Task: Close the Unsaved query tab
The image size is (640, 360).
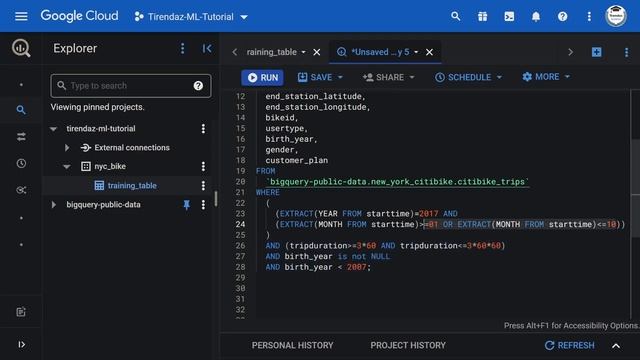Action: pos(429,52)
